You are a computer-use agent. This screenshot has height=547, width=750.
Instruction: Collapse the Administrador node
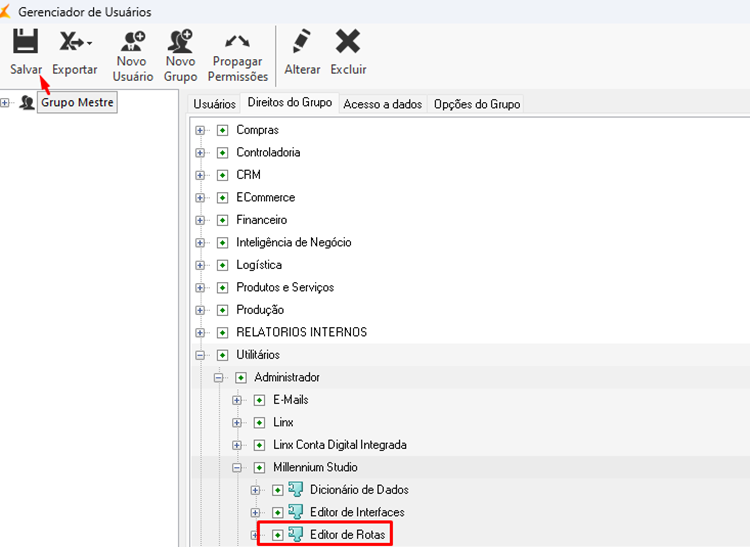(x=219, y=377)
